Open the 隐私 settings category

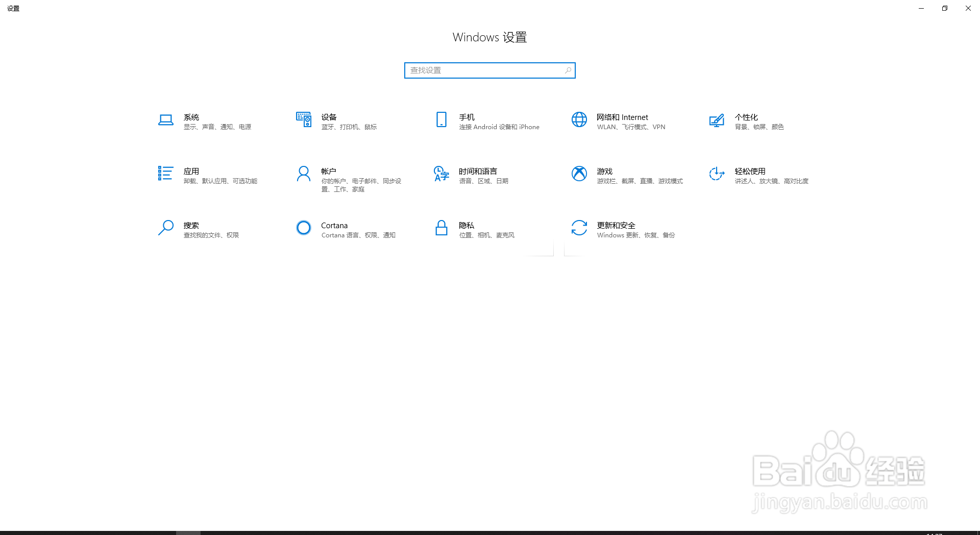pyautogui.click(x=481, y=230)
